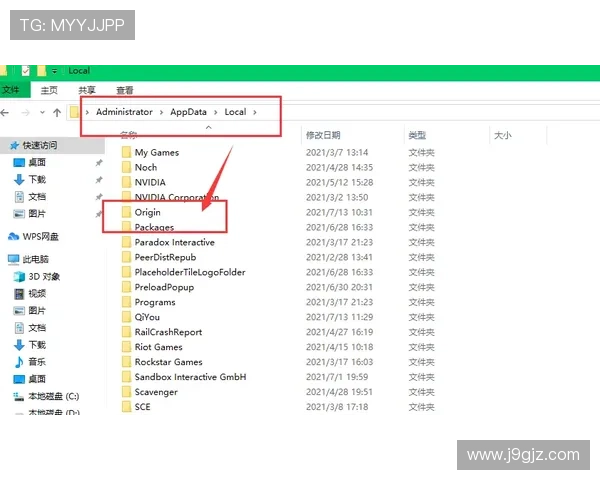Open the Origin folder

tap(147, 212)
